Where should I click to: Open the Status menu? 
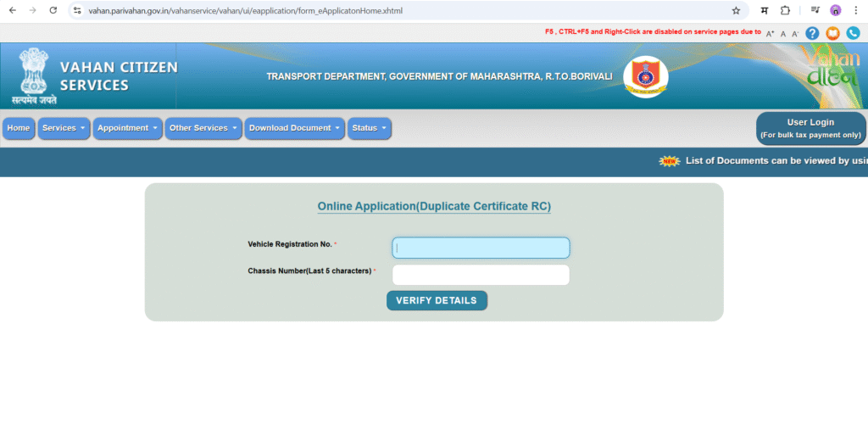pos(370,128)
